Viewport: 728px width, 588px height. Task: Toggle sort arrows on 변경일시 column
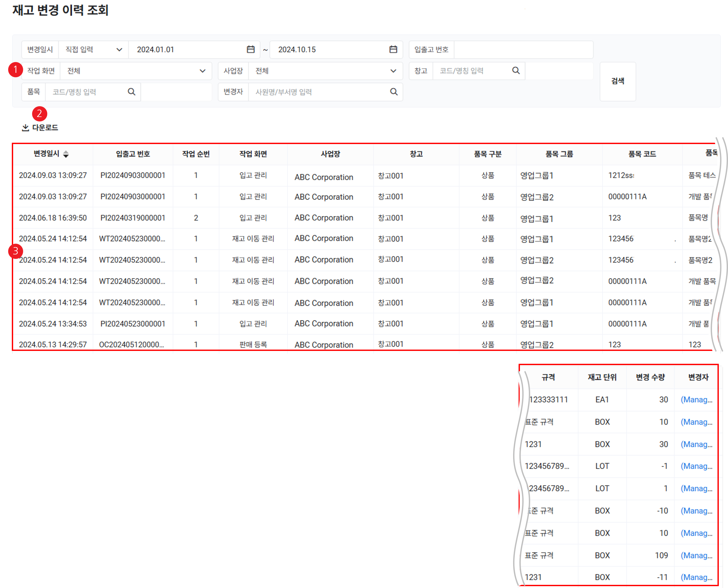[x=66, y=154]
